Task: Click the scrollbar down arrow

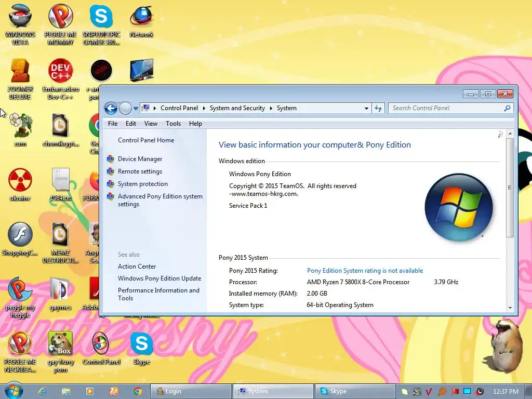Action: coord(510,308)
